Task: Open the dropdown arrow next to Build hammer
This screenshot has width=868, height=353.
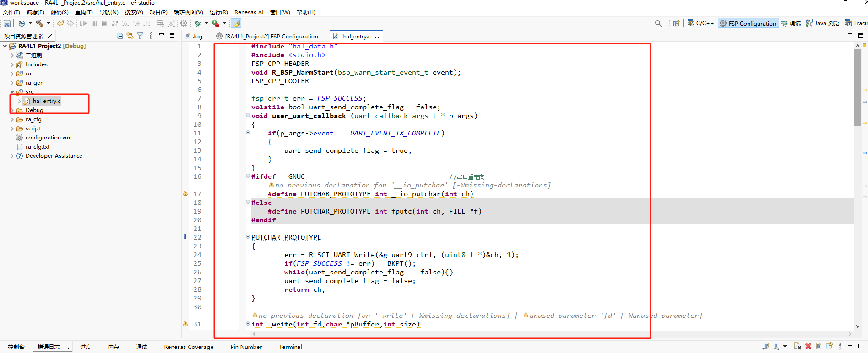Action: point(49,23)
